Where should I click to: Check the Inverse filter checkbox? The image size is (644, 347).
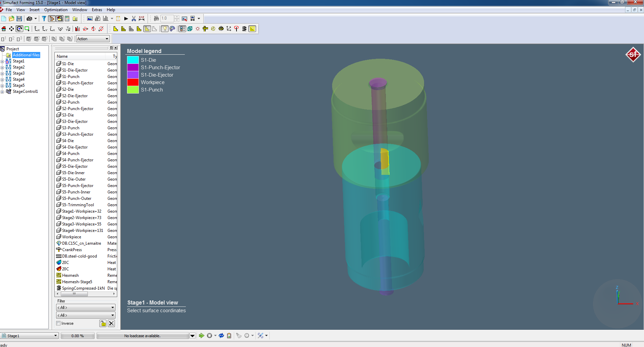(x=58, y=323)
